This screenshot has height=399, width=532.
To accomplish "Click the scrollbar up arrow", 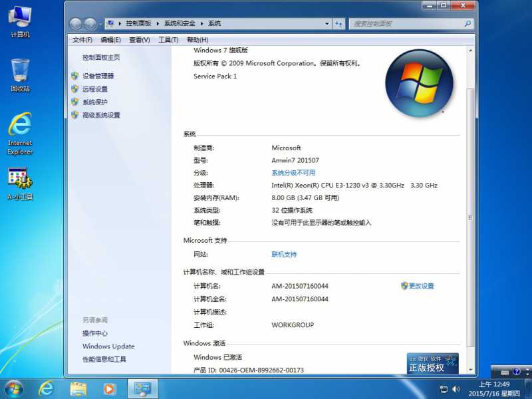I will tap(471, 51).
